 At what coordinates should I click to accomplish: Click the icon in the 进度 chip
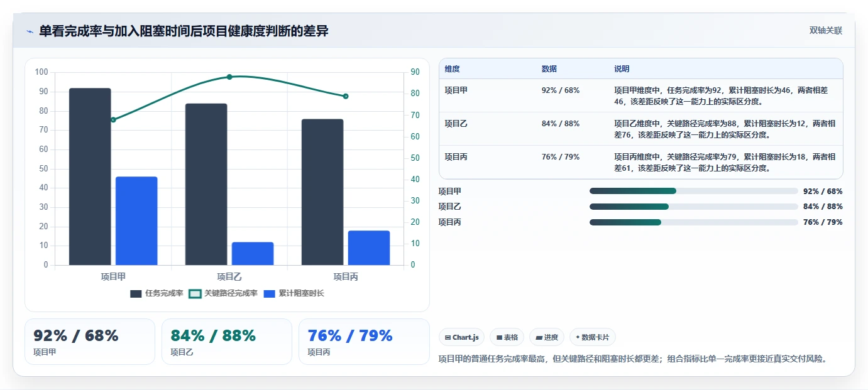[x=539, y=337]
